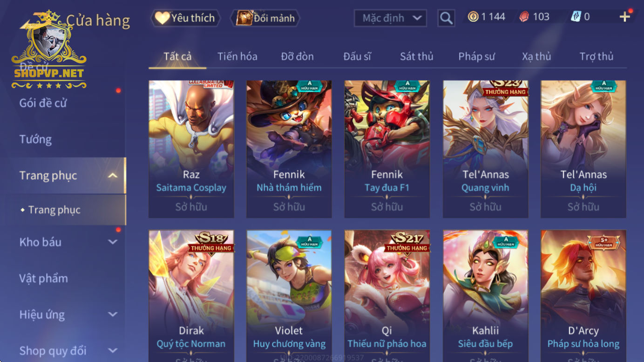644x362 pixels.
Task: Collapse the Trang phục menu chevron
Action: [x=113, y=176]
